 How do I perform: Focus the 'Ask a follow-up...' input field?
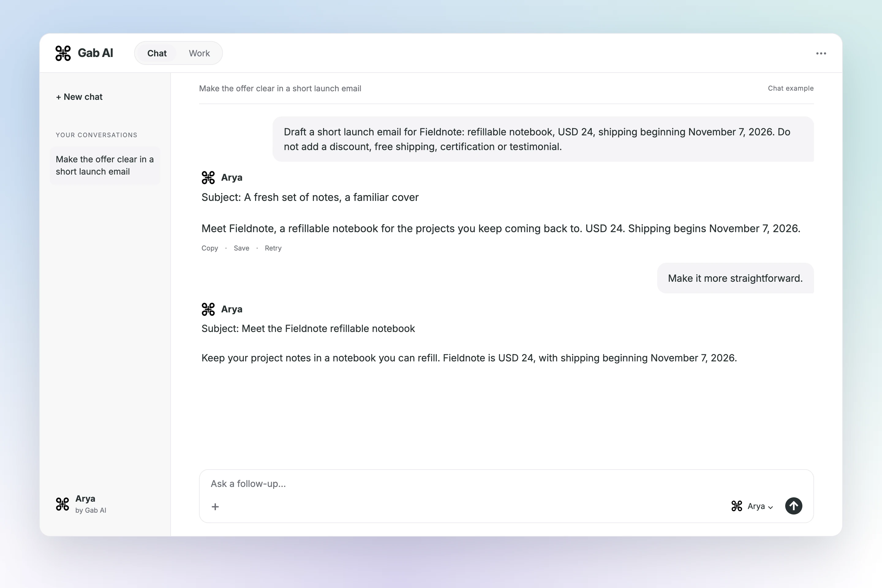[506, 484]
